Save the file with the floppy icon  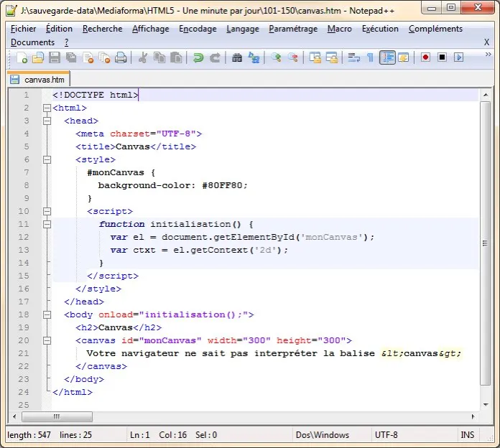click(x=55, y=57)
